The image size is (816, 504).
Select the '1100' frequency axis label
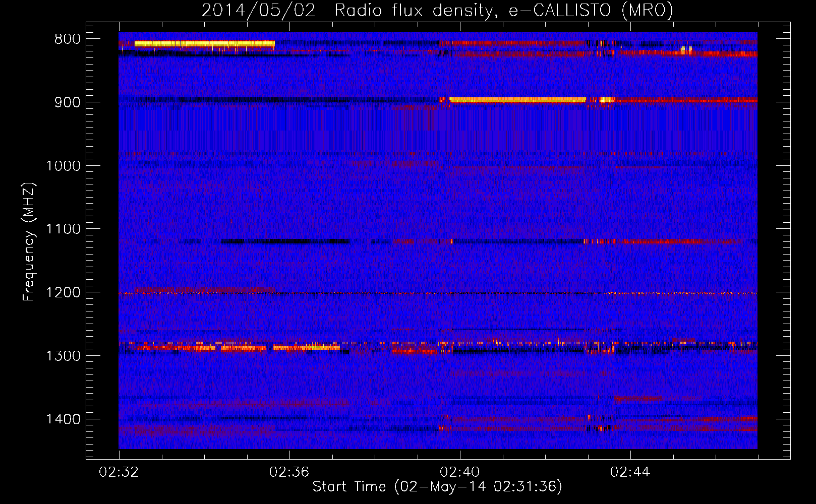pos(63,229)
